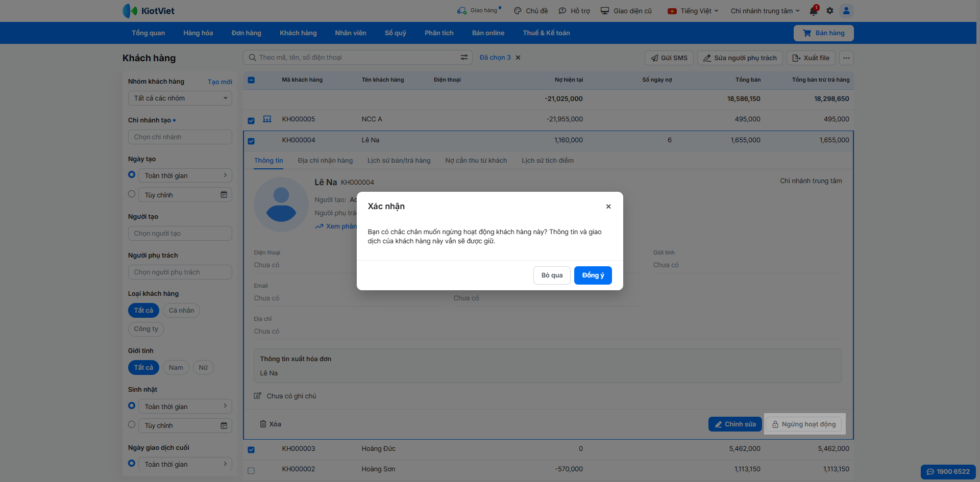Uncheck the KH000003 row checkbox

tap(251, 450)
